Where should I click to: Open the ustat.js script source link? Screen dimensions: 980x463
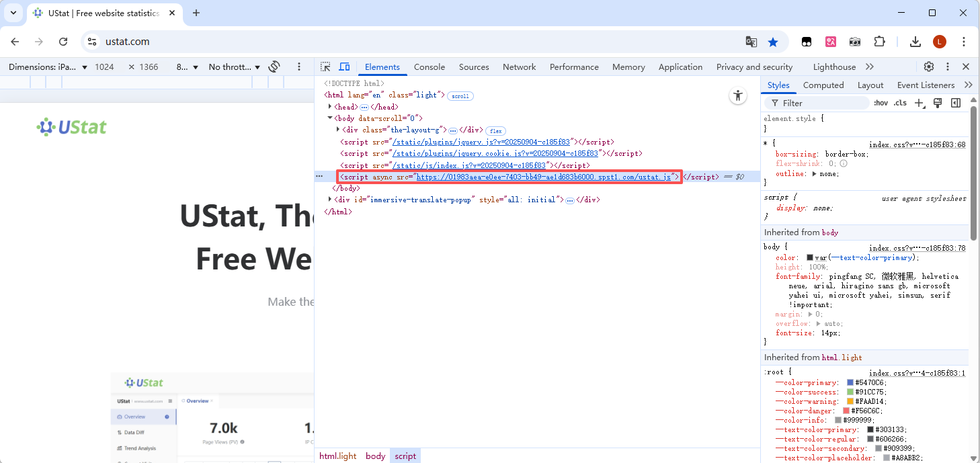coord(544,177)
